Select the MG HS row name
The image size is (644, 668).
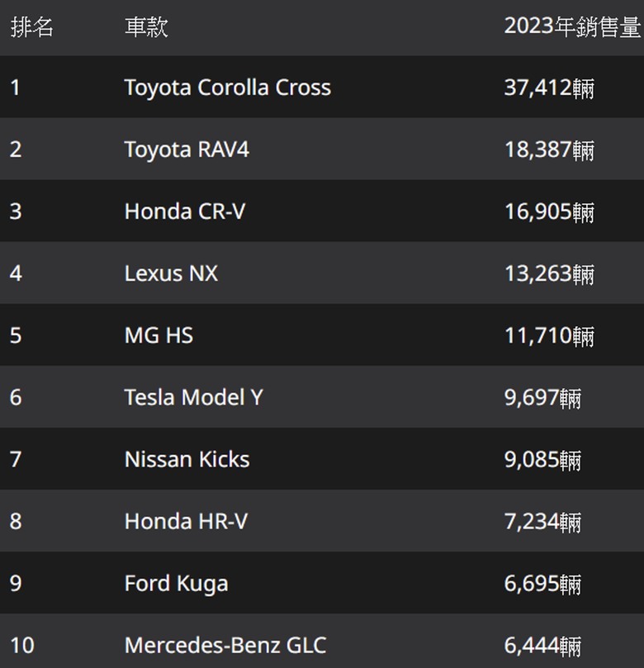pyautogui.click(x=159, y=335)
